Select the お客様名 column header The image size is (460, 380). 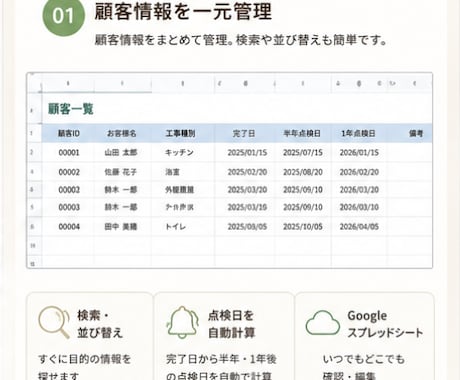[121, 133]
